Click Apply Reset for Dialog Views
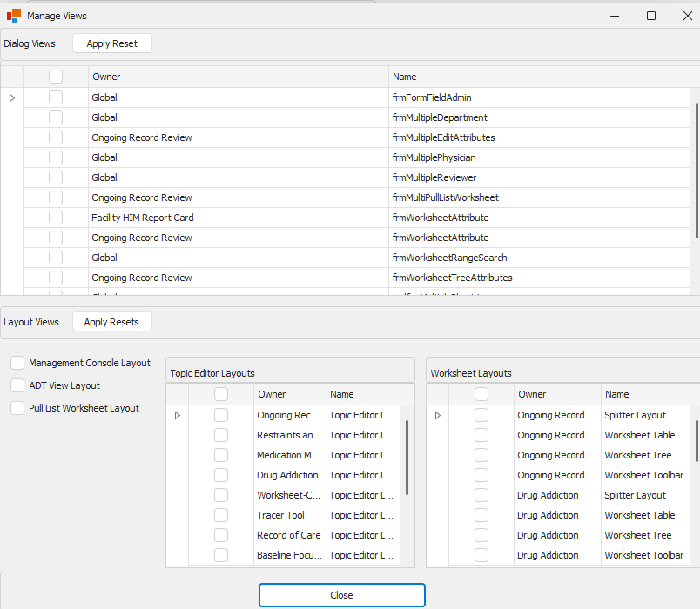The image size is (700, 609). pyautogui.click(x=112, y=43)
